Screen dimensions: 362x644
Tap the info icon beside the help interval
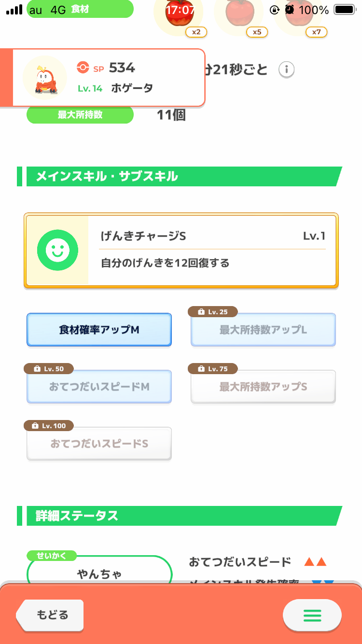tap(287, 70)
